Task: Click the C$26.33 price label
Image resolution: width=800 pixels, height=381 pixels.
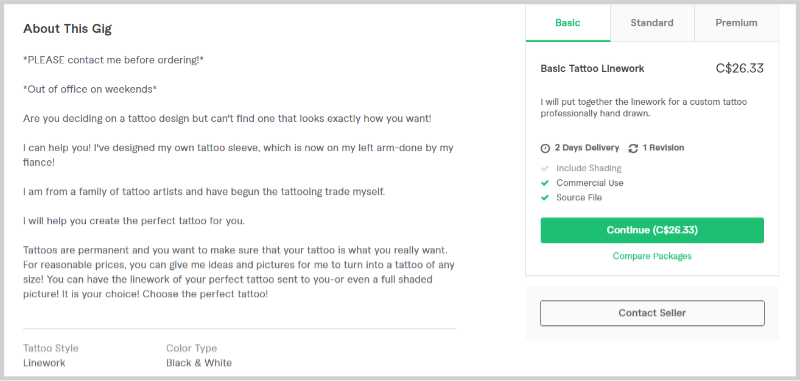Action: (x=740, y=68)
